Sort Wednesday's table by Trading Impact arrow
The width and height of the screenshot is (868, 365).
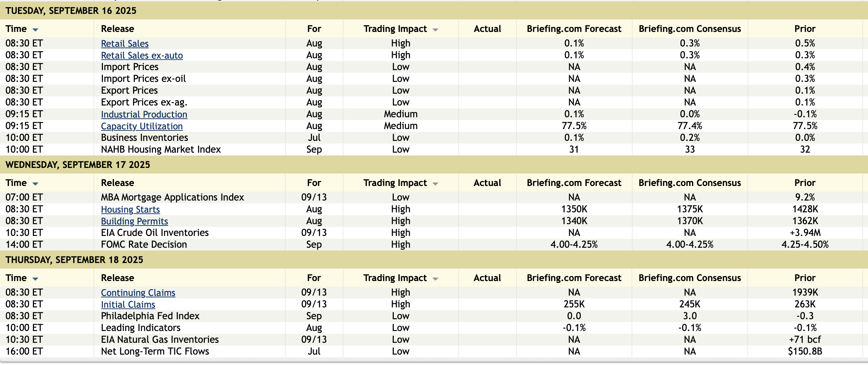click(x=435, y=184)
